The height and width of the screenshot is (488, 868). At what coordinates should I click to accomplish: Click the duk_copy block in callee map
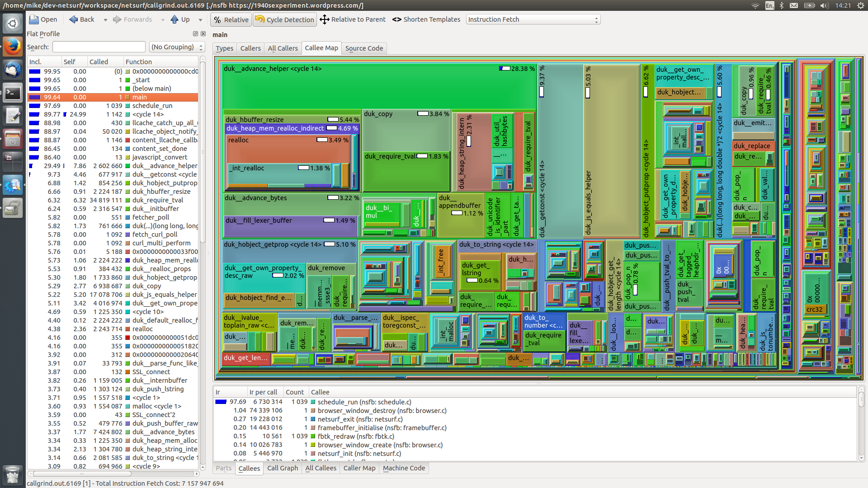pyautogui.click(x=406, y=131)
